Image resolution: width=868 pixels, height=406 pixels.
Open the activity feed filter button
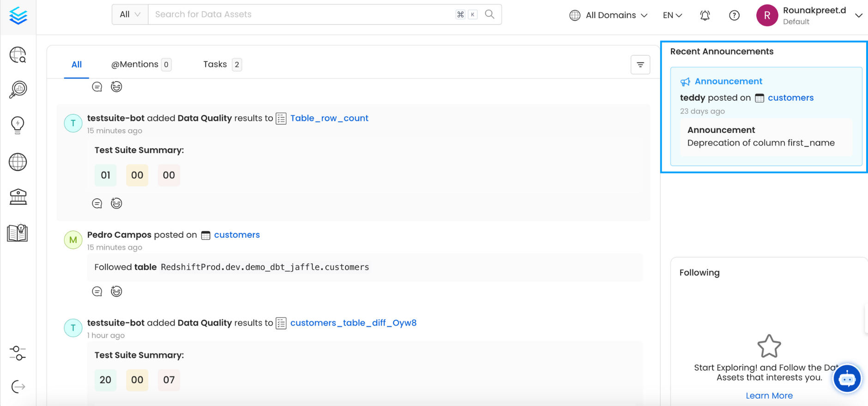click(640, 65)
